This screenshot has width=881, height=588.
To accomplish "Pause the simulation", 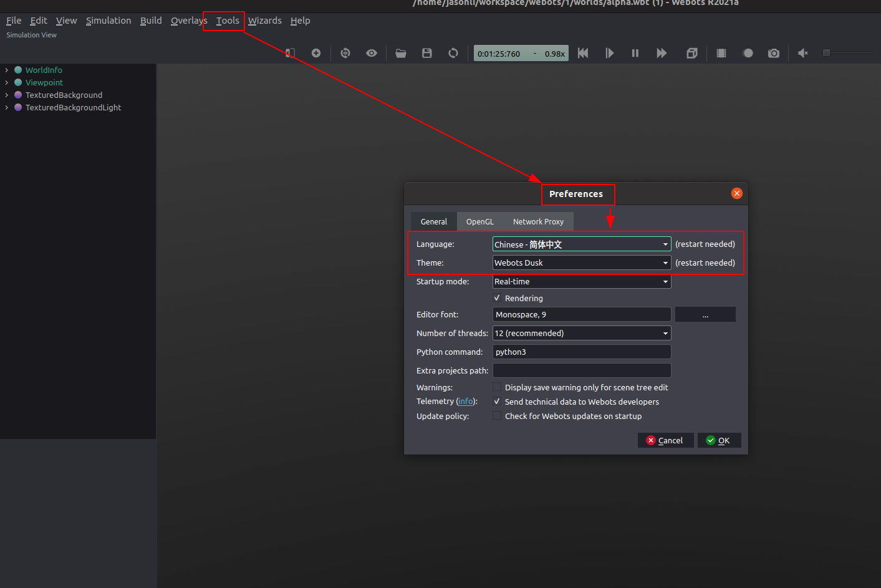I will 635,53.
